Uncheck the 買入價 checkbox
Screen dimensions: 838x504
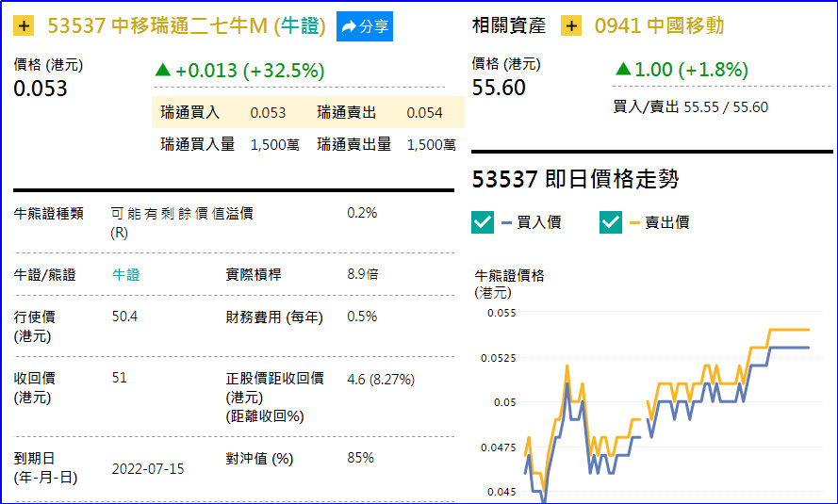tap(483, 222)
